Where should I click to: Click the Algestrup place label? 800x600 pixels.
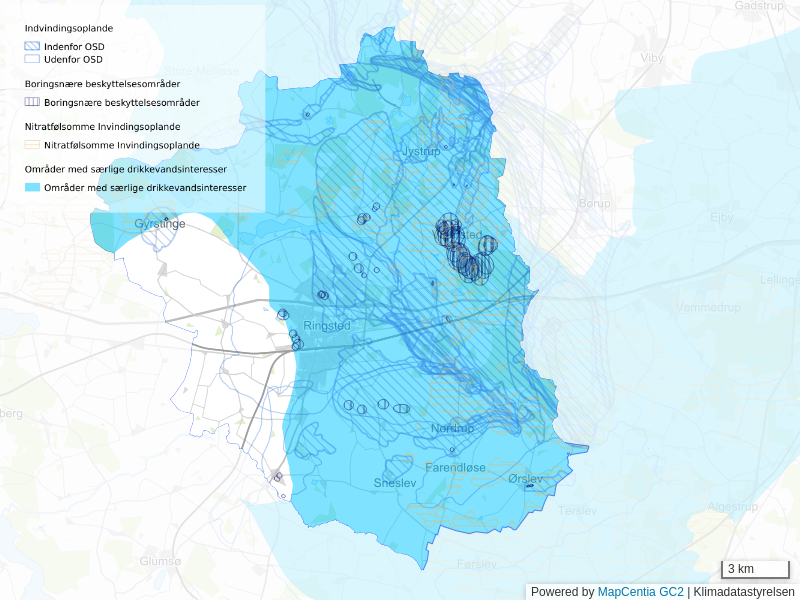[x=732, y=507]
